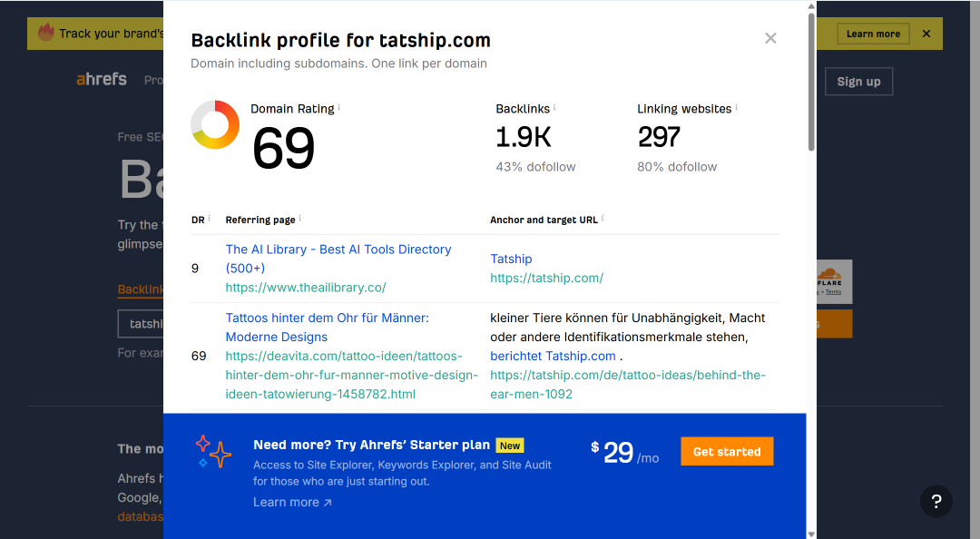Viewport: 980px width, 539px height.
Task: Dismiss the yellow Track your brand banner
Action: pyautogui.click(x=926, y=34)
